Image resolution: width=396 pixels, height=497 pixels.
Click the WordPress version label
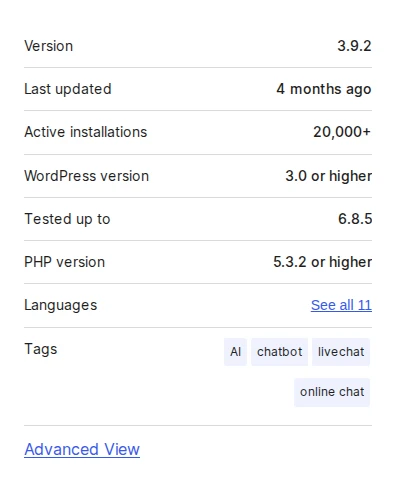pos(87,176)
